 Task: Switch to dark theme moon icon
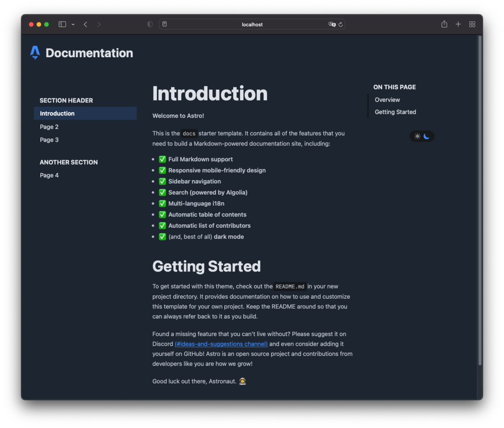(x=427, y=136)
